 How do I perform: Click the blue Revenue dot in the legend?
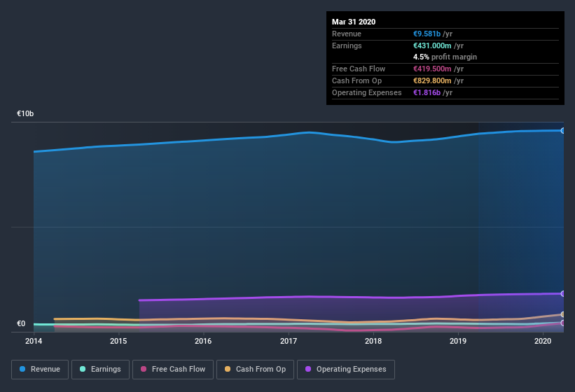pos(22,369)
